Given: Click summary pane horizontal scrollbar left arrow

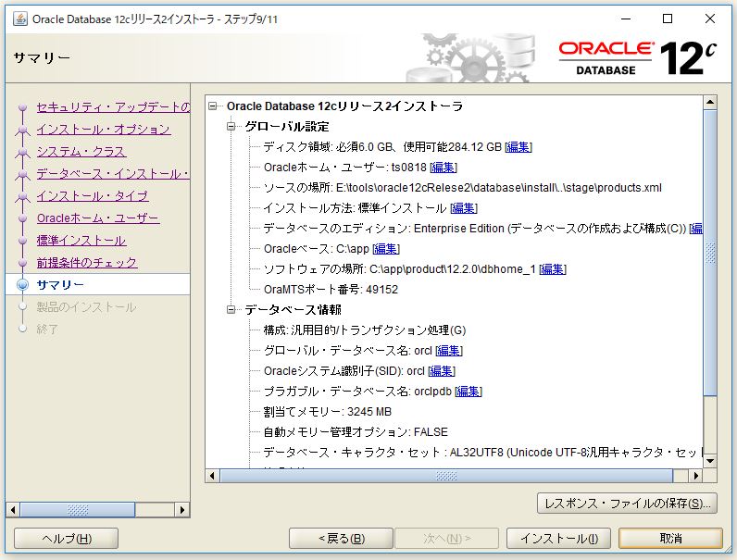Looking at the screenshot, I should 212,476.
